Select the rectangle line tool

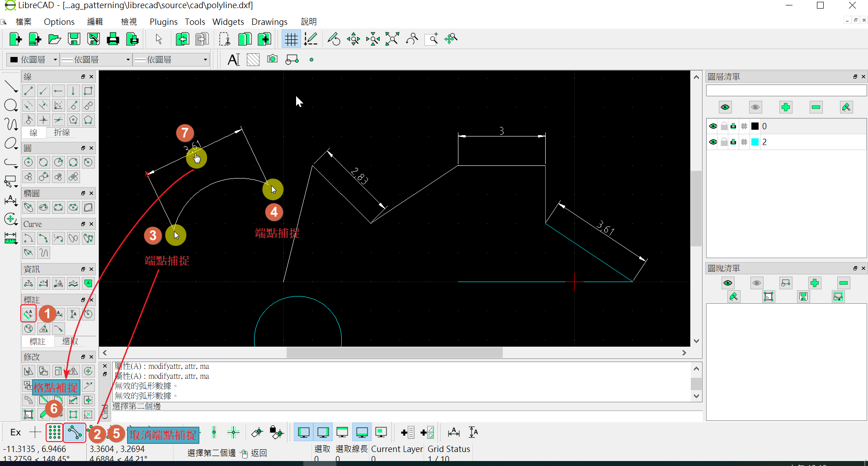click(x=88, y=91)
